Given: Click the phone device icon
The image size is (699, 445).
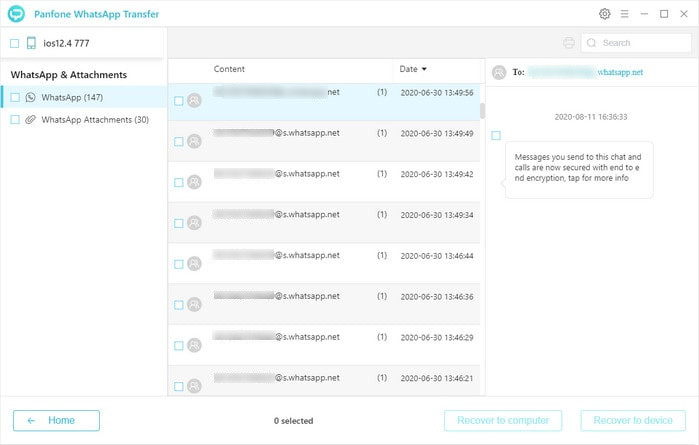Looking at the screenshot, I should (31, 43).
